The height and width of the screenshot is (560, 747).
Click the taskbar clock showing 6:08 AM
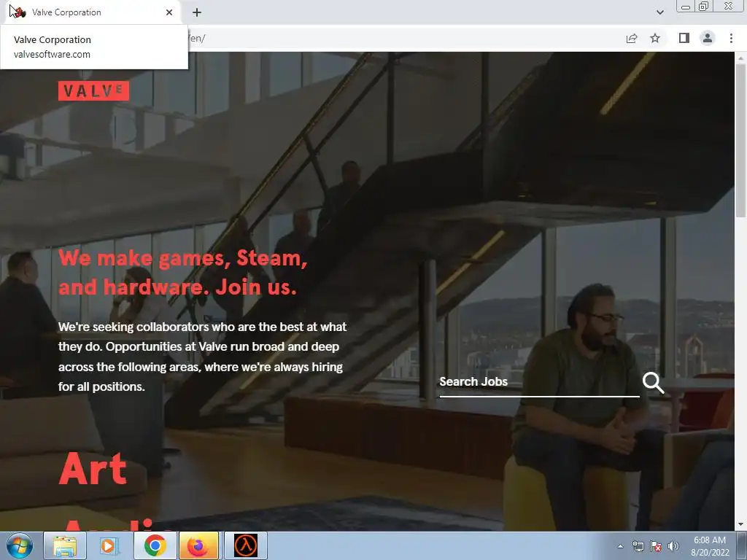tap(710, 545)
